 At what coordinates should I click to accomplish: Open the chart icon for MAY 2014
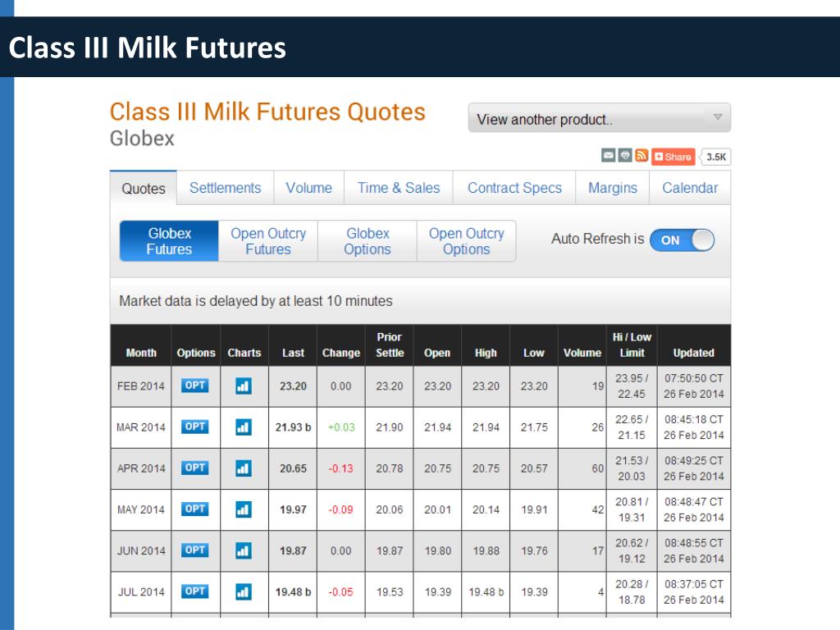pos(243,509)
